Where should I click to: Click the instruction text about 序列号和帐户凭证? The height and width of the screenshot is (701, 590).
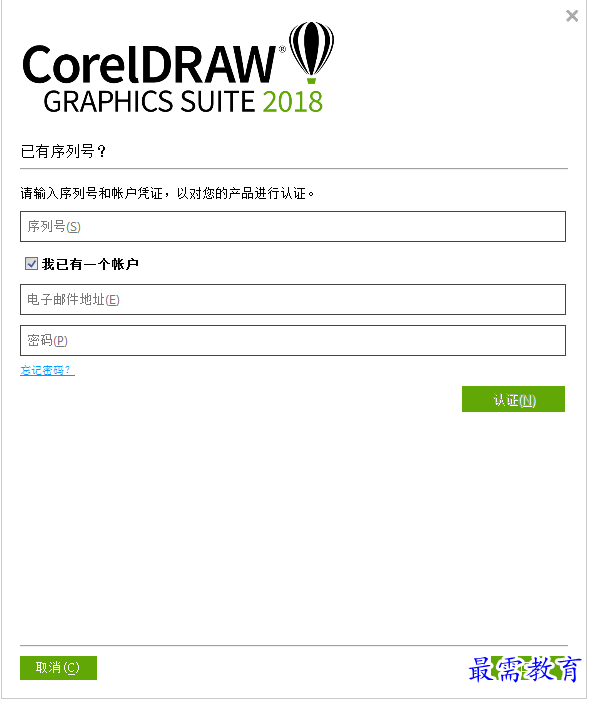[167, 193]
